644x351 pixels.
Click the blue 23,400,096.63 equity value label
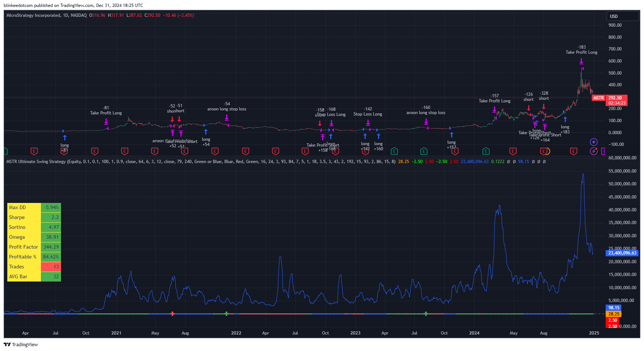click(622, 253)
